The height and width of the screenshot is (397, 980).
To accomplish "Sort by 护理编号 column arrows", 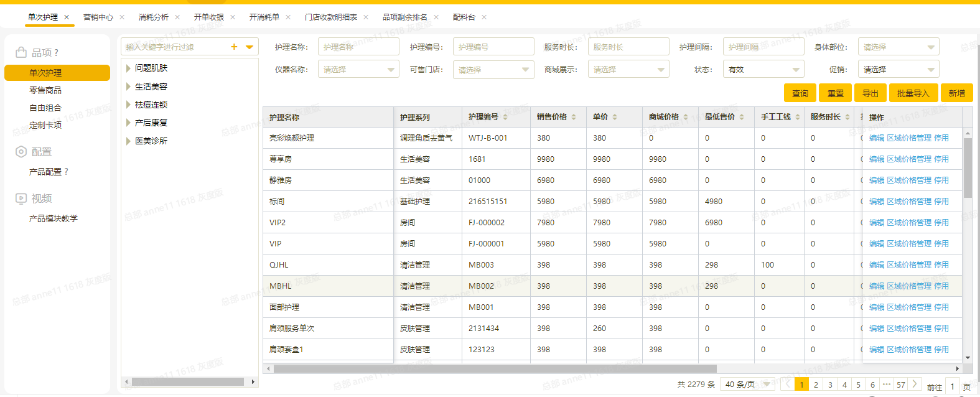I will coord(505,117).
